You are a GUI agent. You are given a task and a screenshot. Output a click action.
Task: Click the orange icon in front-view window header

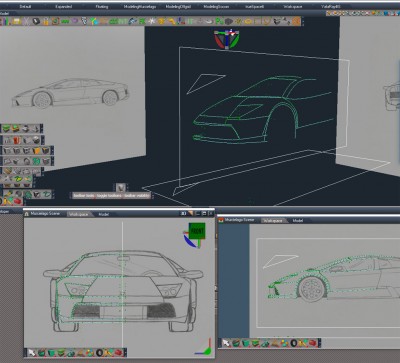[x=190, y=213]
